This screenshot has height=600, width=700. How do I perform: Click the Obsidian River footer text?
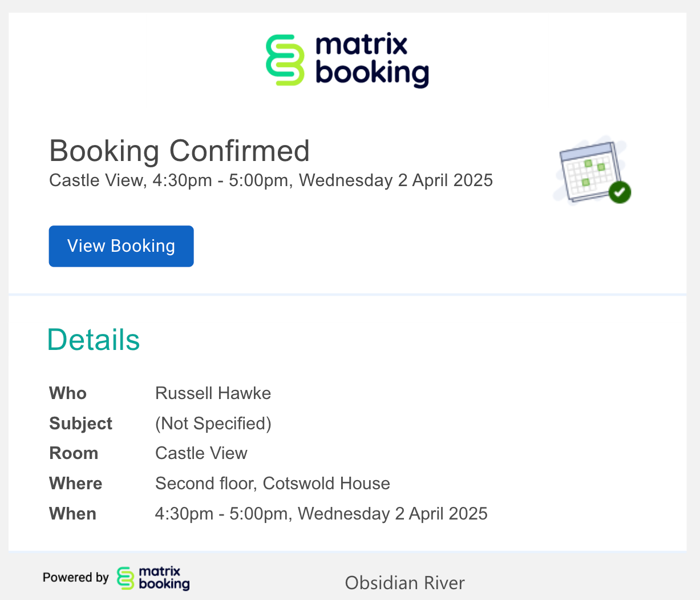pyautogui.click(x=404, y=583)
